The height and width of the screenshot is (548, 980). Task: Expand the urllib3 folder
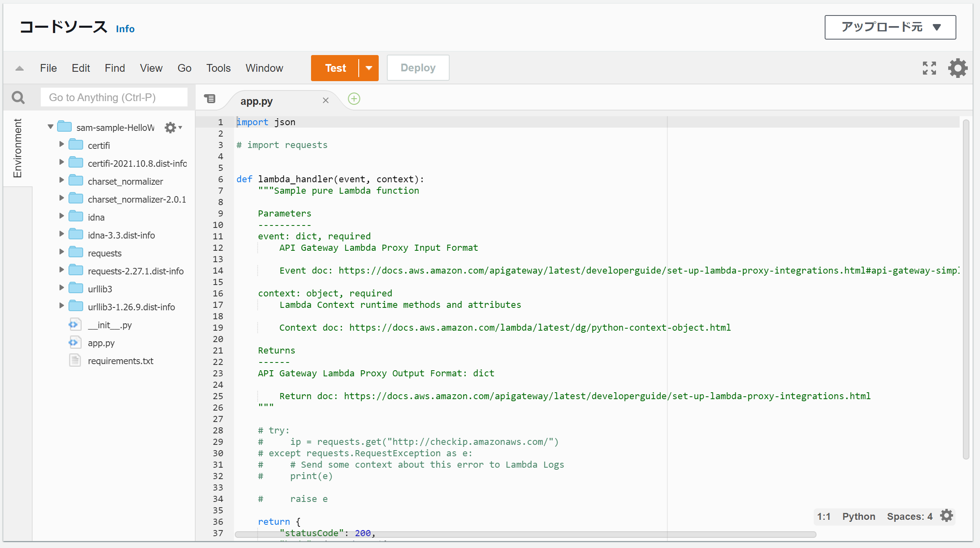62,288
